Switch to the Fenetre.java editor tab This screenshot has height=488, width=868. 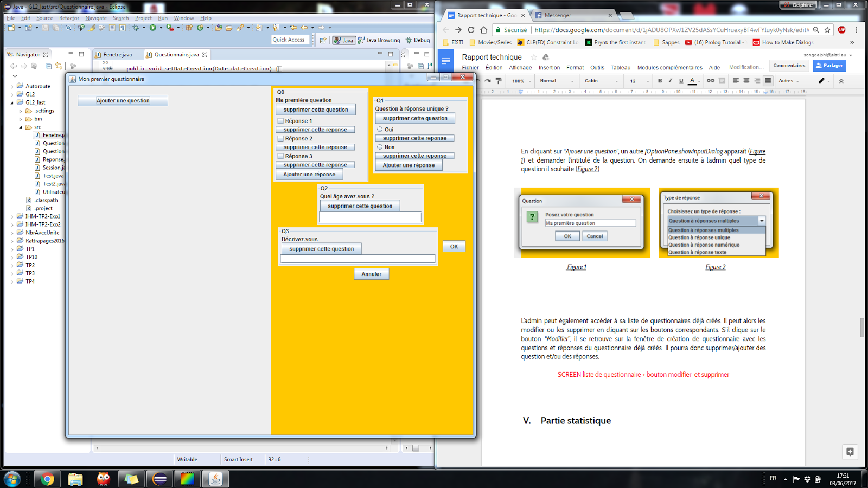tap(117, 55)
